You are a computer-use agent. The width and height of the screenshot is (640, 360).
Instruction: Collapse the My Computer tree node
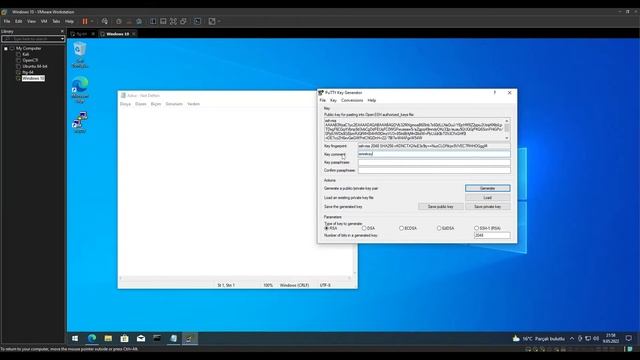coord(6,49)
